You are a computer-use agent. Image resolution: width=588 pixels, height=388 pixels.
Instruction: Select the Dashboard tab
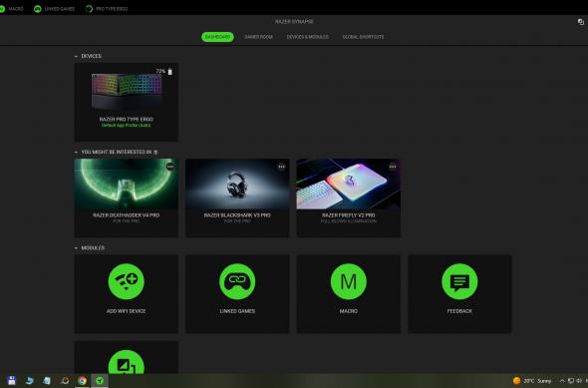tap(217, 37)
